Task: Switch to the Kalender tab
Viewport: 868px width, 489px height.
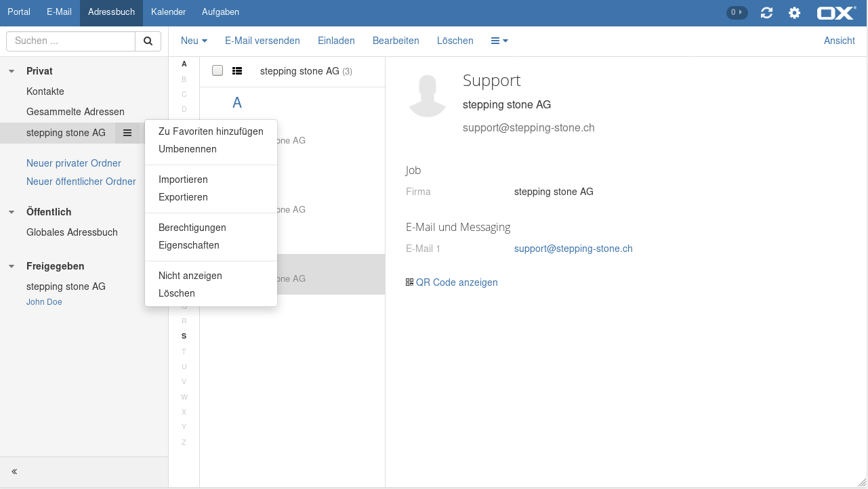Action: tap(168, 12)
